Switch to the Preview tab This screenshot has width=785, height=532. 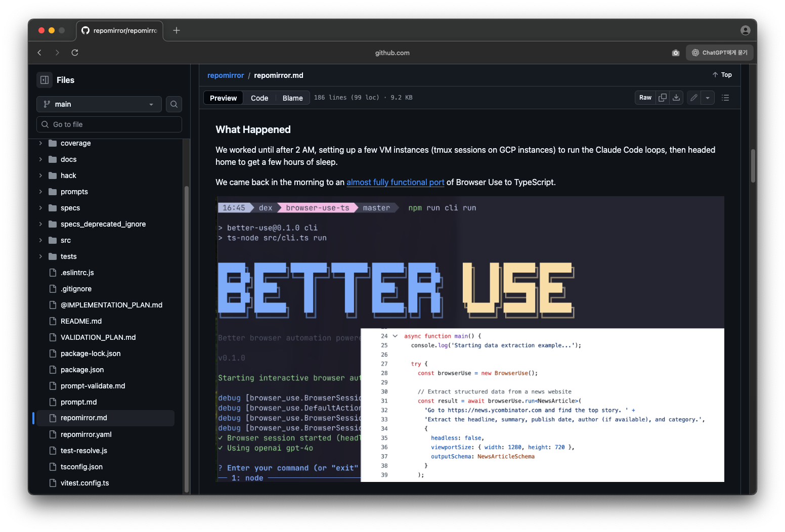[223, 98]
